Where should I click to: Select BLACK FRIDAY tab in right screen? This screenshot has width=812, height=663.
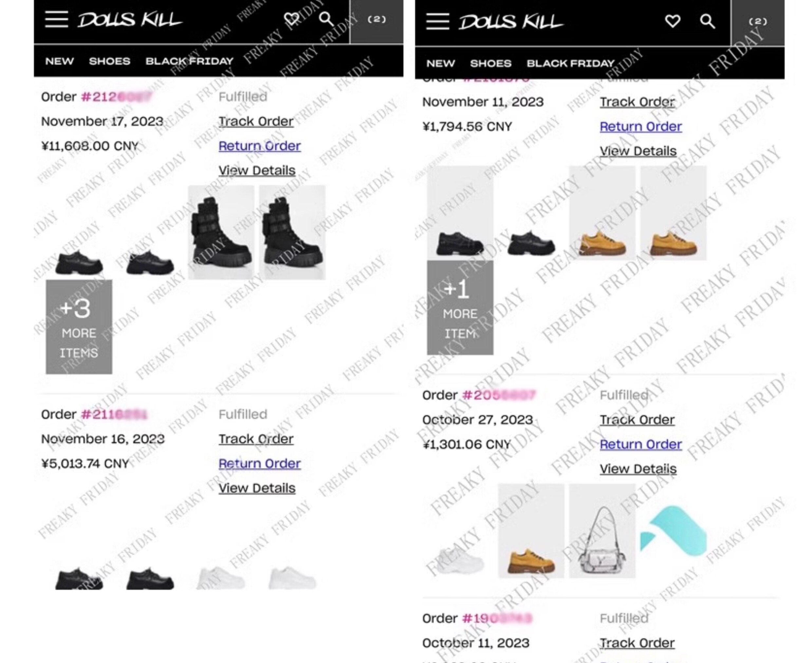[571, 64]
